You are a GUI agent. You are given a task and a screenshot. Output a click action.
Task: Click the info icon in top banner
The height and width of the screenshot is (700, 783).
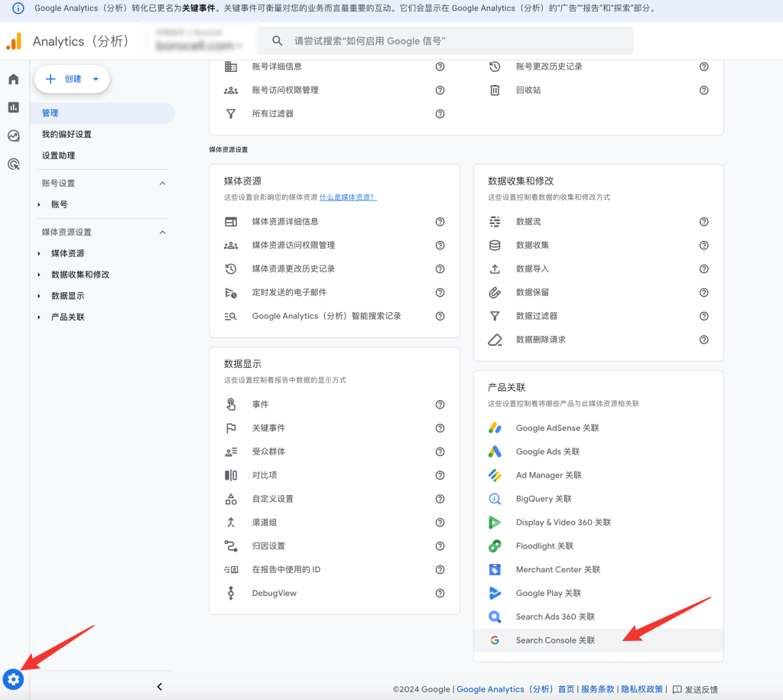point(18,8)
